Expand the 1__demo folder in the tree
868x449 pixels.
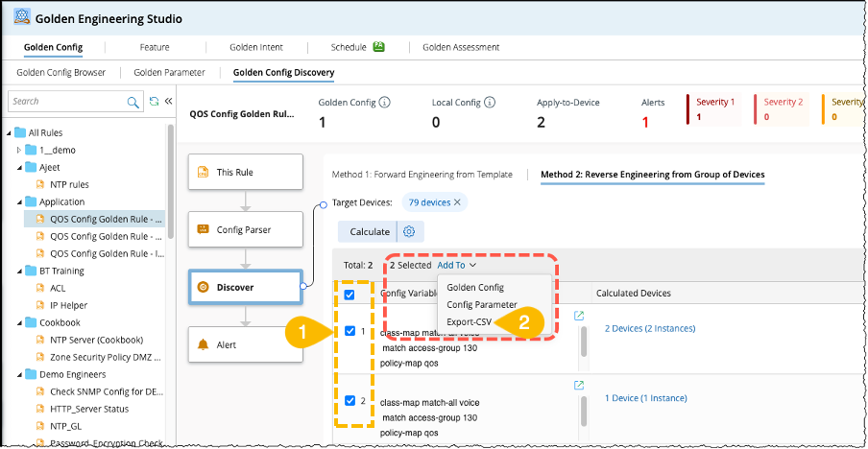point(19,150)
